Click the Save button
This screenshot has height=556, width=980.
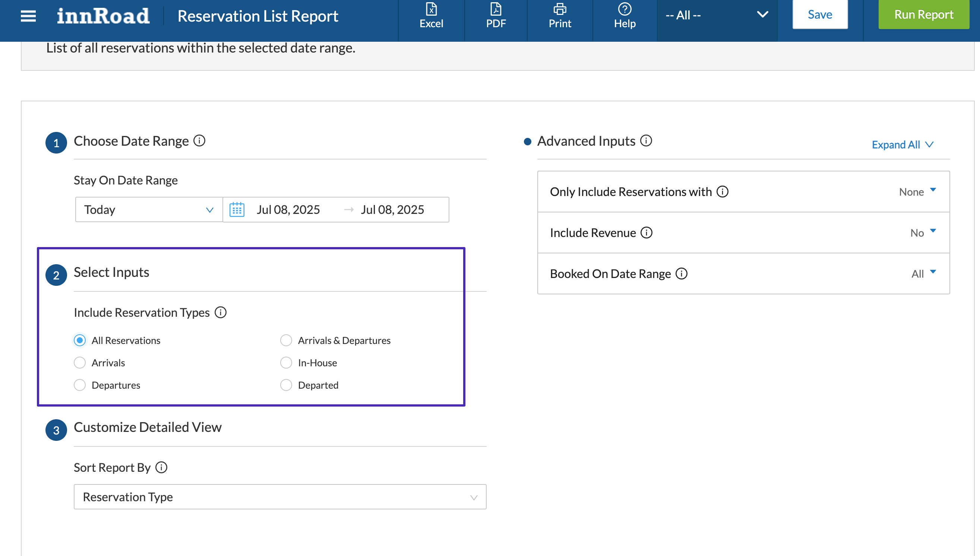coord(820,15)
